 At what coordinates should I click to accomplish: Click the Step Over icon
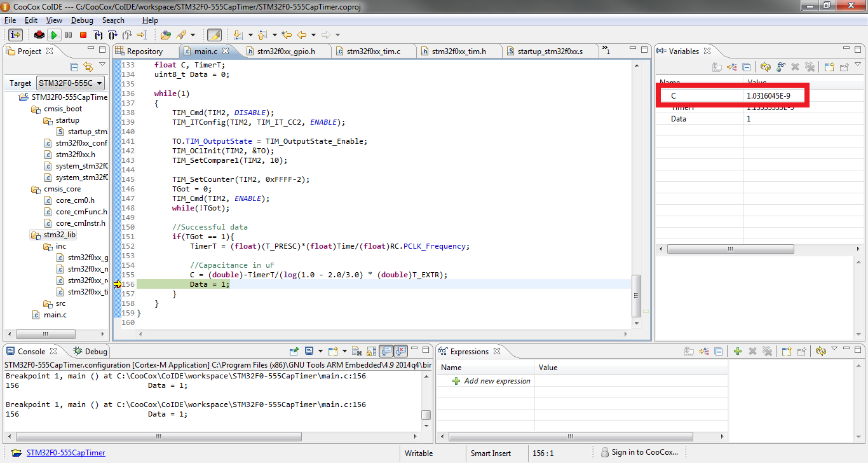pyautogui.click(x=112, y=35)
